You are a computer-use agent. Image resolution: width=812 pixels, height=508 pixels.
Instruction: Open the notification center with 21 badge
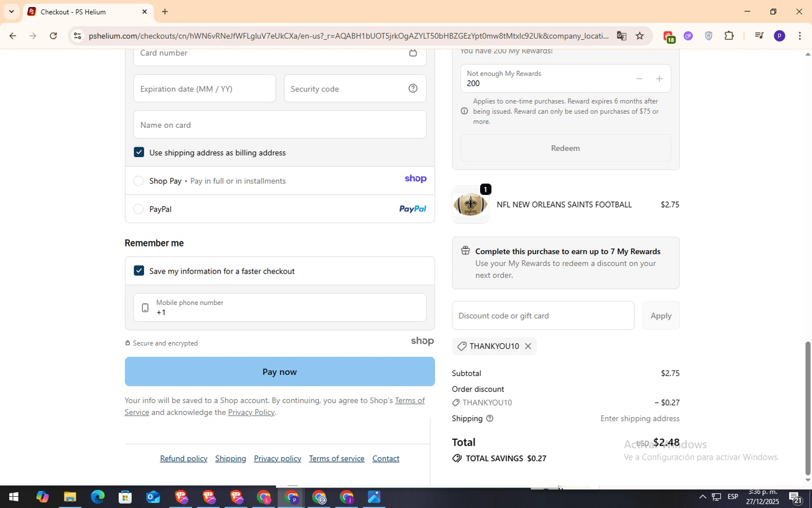coord(795,497)
